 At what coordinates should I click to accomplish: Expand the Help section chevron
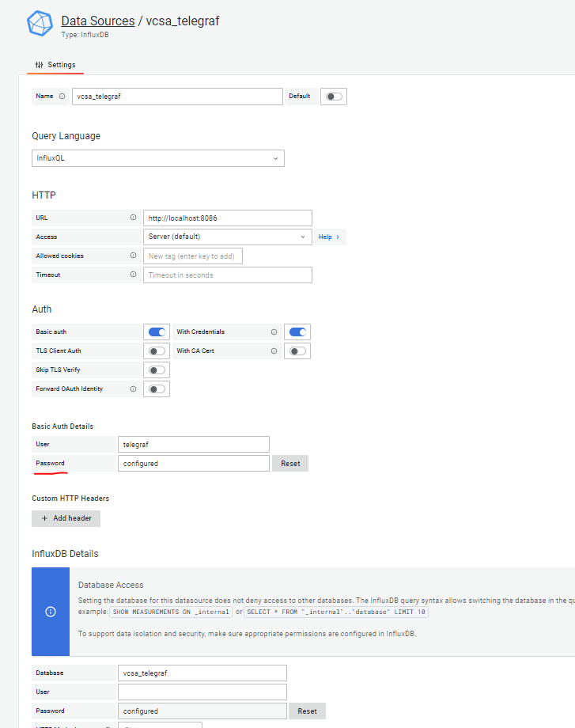click(338, 237)
